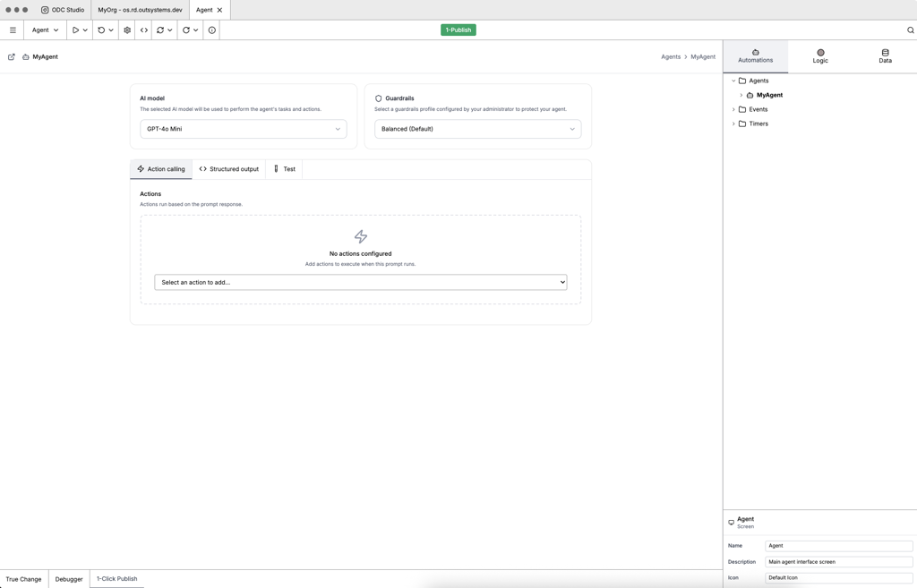Screen dimensions: 917x588
Task: Click the clockwise refresh arrow icon
Action: click(x=186, y=30)
